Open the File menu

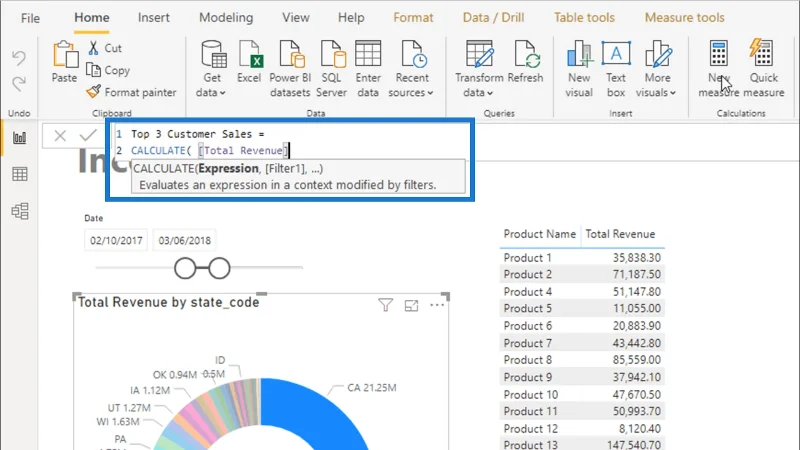pos(30,18)
